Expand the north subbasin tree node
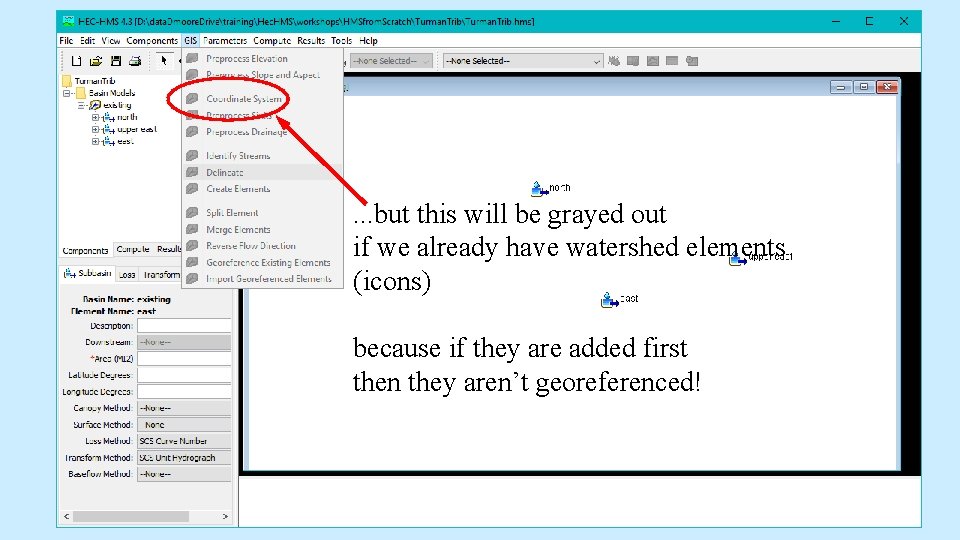 click(x=95, y=117)
